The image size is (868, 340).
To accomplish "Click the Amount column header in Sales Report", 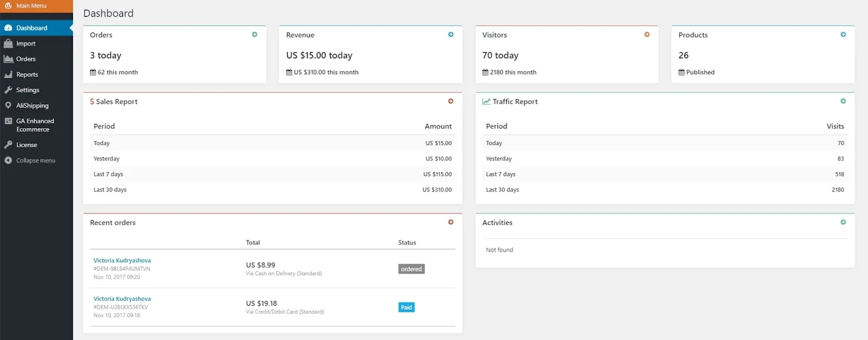I will tap(438, 126).
